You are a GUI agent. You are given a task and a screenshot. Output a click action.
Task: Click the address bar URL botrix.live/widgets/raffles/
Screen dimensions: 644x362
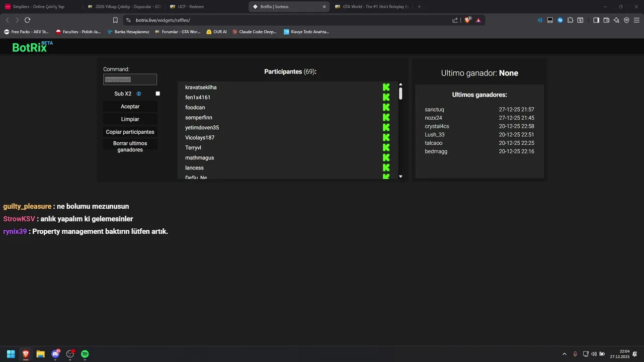click(163, 20)
